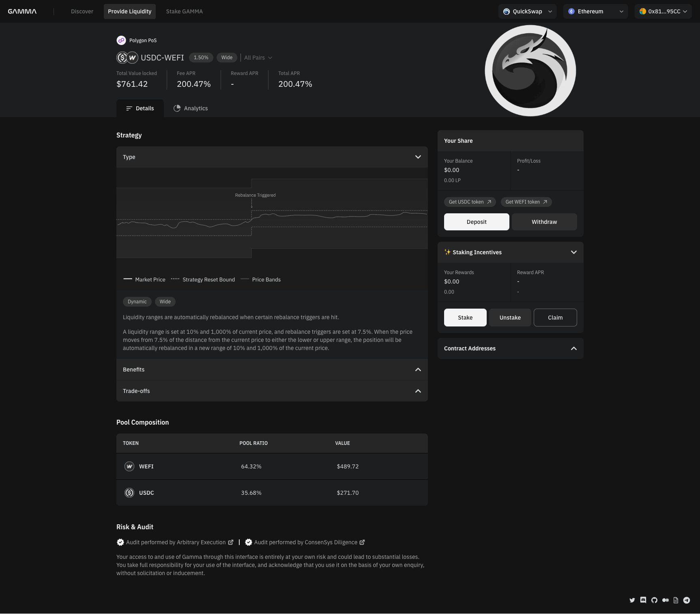Open the GitHub link in the footer

tap(654, 600)
